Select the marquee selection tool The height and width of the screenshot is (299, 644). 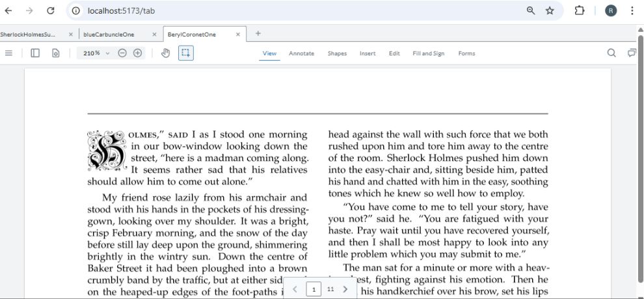point(185,53)
